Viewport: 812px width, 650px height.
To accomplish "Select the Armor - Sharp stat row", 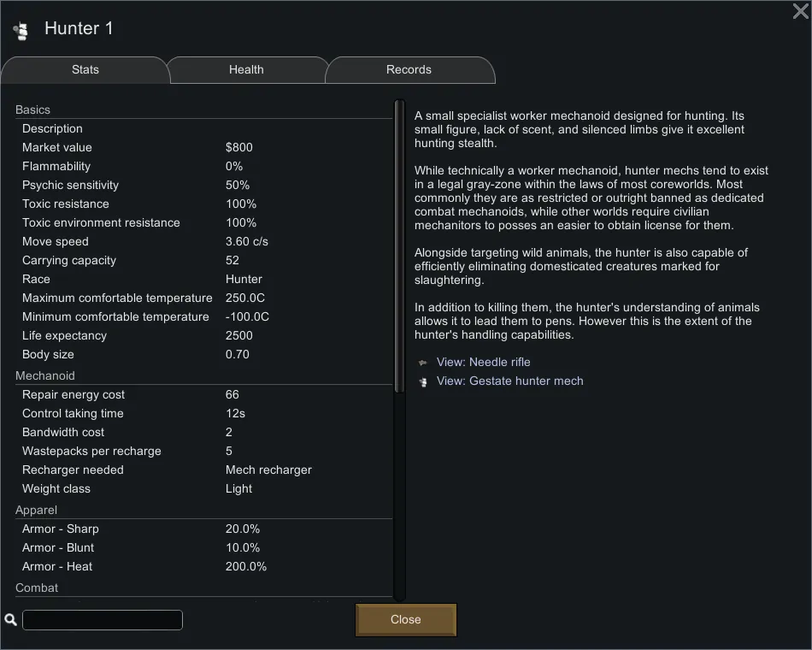I will pos(205,529).
